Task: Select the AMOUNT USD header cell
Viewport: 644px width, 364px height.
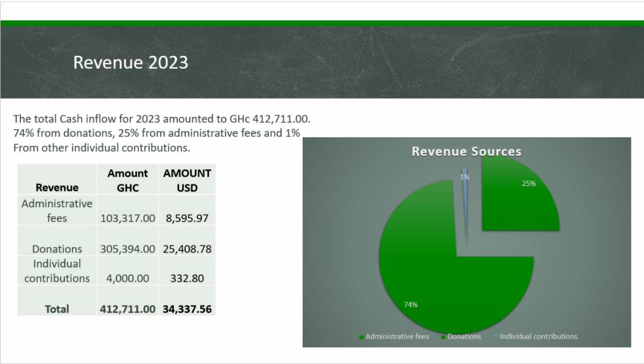Action: [x=187, y=180]
